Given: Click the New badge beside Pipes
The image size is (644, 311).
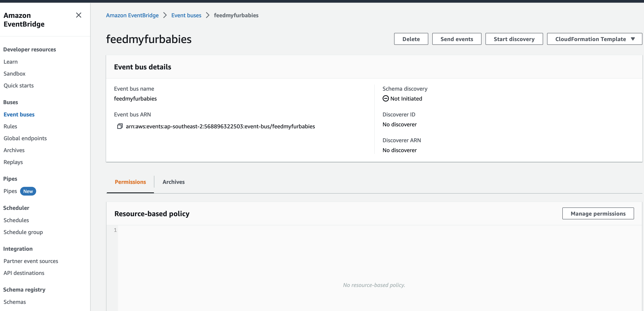Looking at the screenshot, I should (28, 191).
